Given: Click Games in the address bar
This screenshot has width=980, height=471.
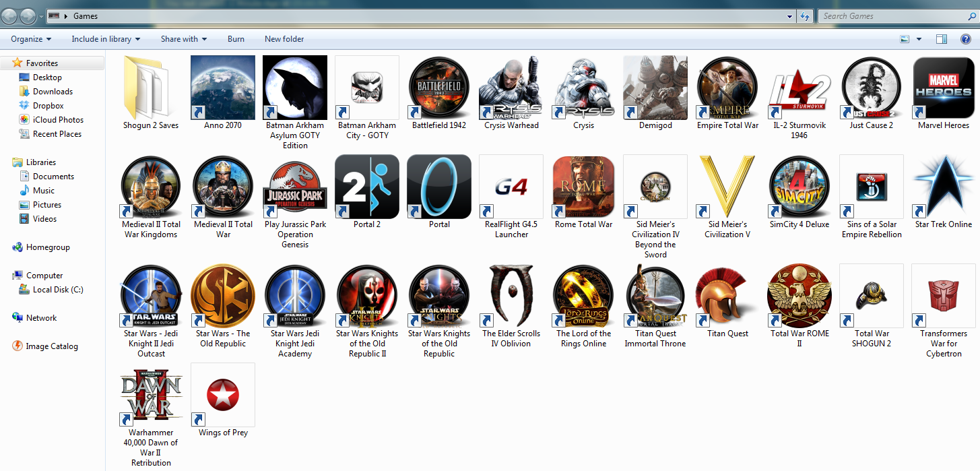Looking at the screenshot, I should (86, 16).
